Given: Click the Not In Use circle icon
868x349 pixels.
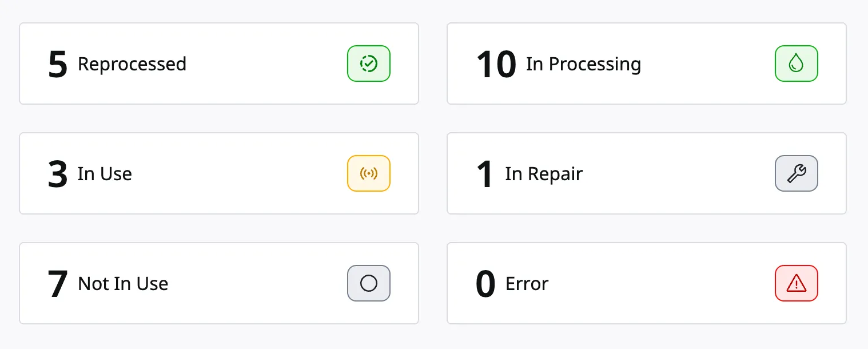Looking at the screenshot, I should (369, 283).
